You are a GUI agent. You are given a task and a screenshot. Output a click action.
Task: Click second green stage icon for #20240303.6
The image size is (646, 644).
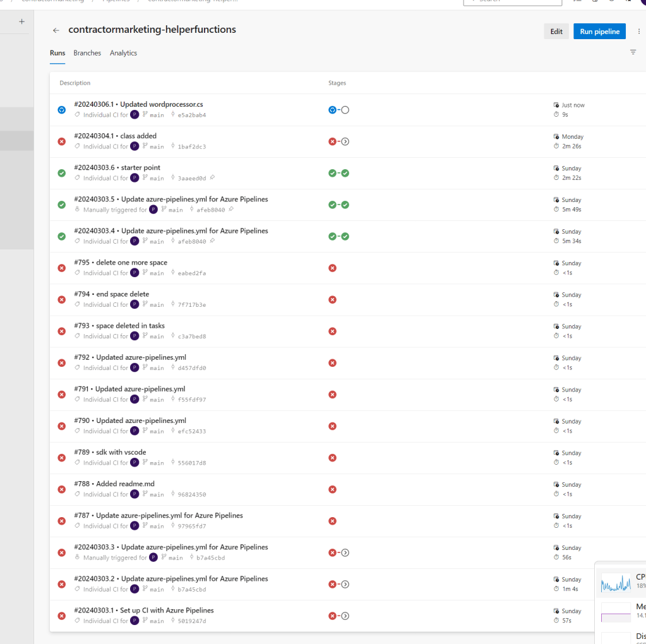click(x=345, y=174)
